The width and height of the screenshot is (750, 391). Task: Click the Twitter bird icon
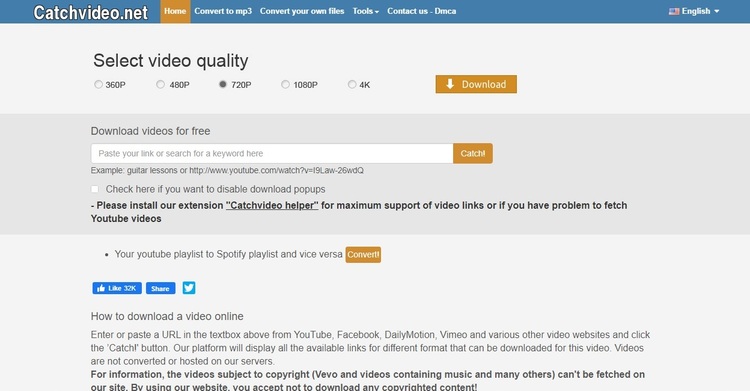click(189, 288)
